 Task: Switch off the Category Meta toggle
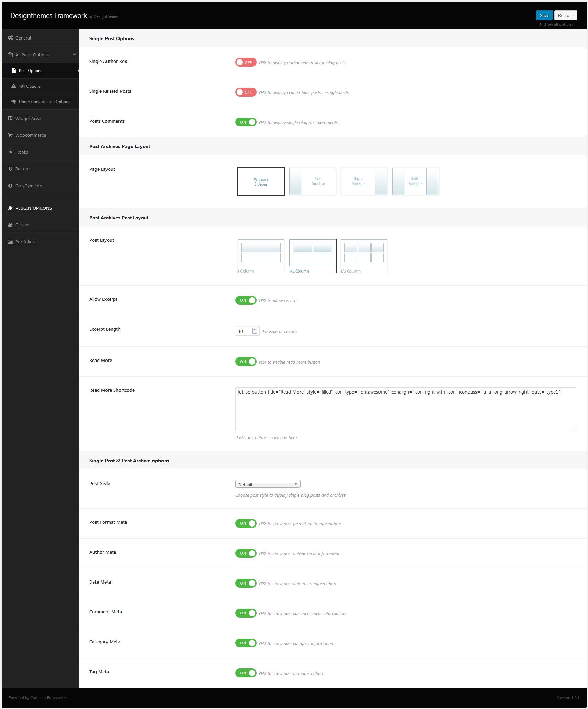246,643
